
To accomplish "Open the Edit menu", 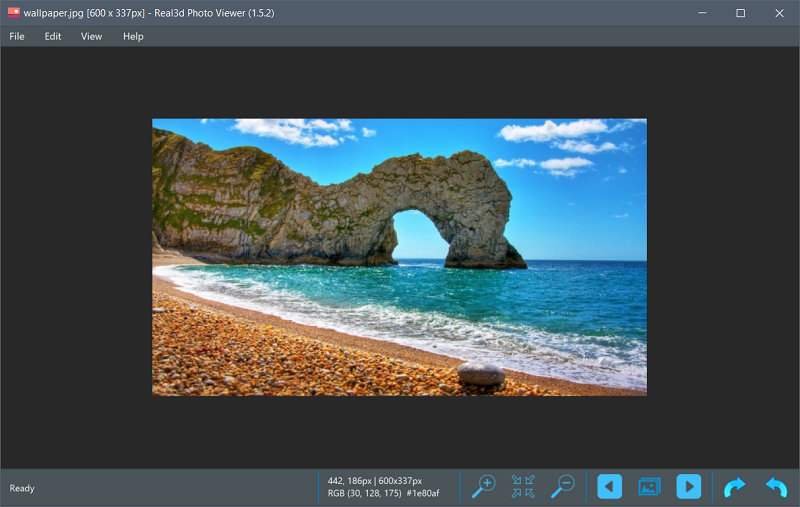I will tap(53, 36).
